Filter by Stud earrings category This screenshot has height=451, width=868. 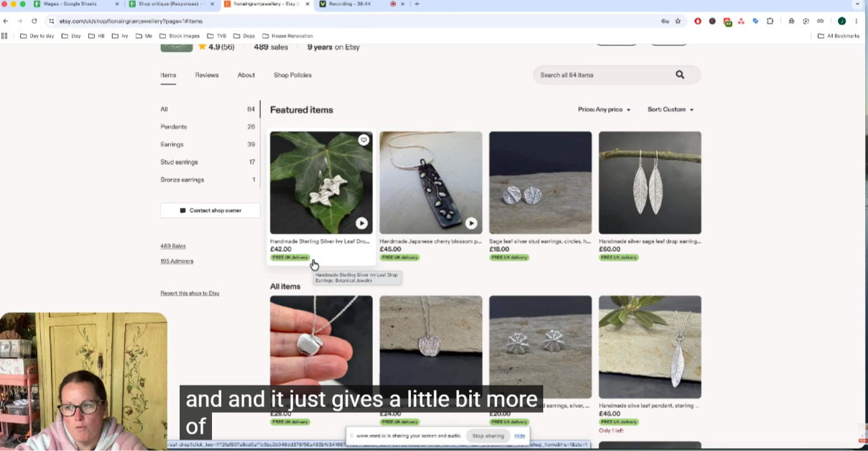[x=208, y=162]
